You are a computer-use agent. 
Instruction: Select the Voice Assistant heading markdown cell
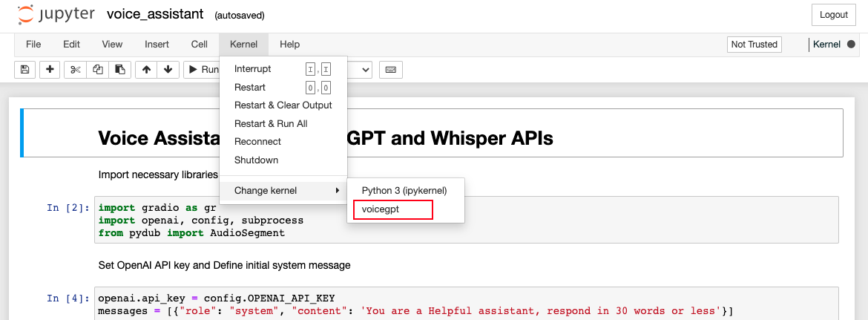coord(432,133)
